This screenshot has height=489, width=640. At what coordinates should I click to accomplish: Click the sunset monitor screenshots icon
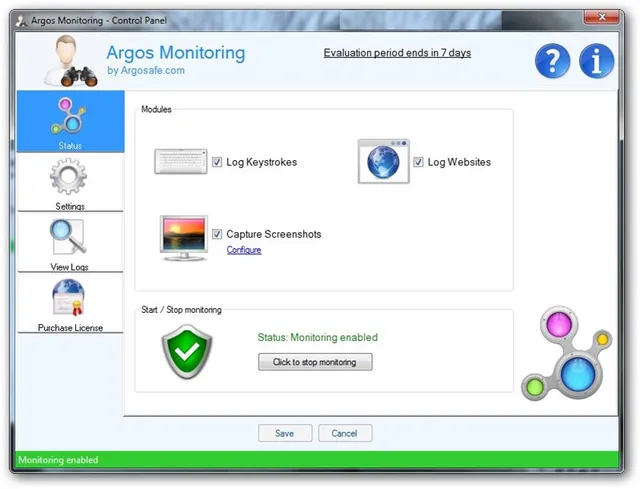[183, 238]
